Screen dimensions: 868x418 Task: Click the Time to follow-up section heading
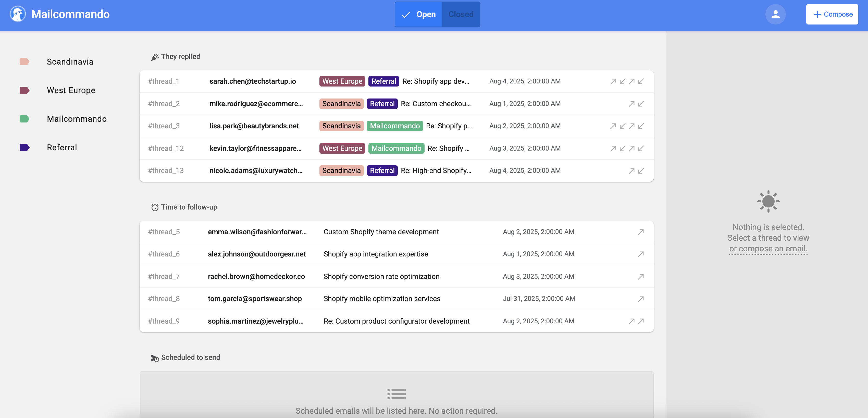(x=189, y=207)
